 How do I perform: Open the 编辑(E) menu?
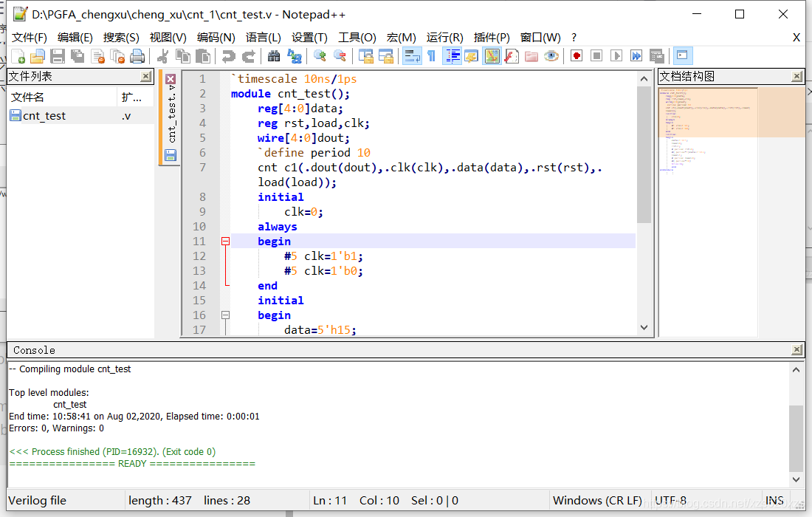coord(75,38)
